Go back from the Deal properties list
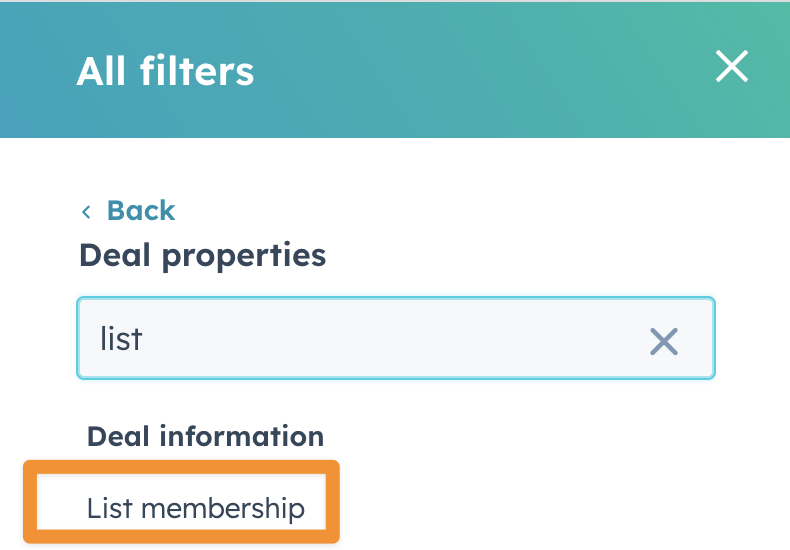The height and width of the screenshot is (550, 790). [x=140, y=211]
